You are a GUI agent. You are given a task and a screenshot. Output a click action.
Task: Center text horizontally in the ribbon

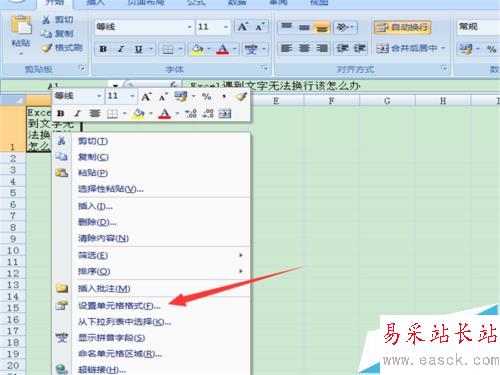tap(304, 49)
